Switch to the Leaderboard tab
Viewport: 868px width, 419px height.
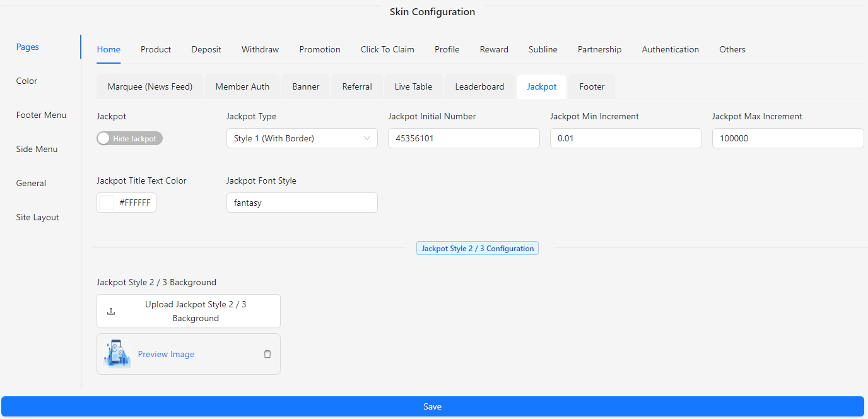[479, 87]
